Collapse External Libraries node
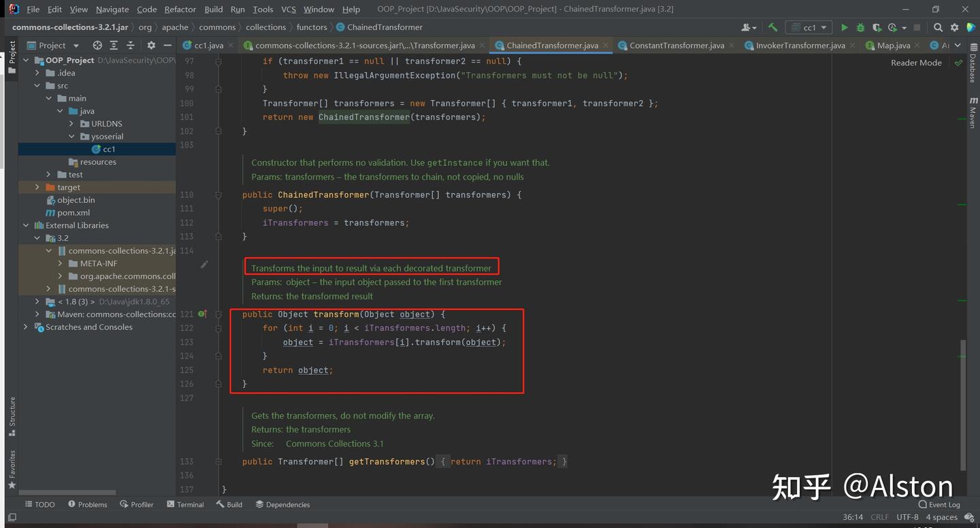 point(26,225)
